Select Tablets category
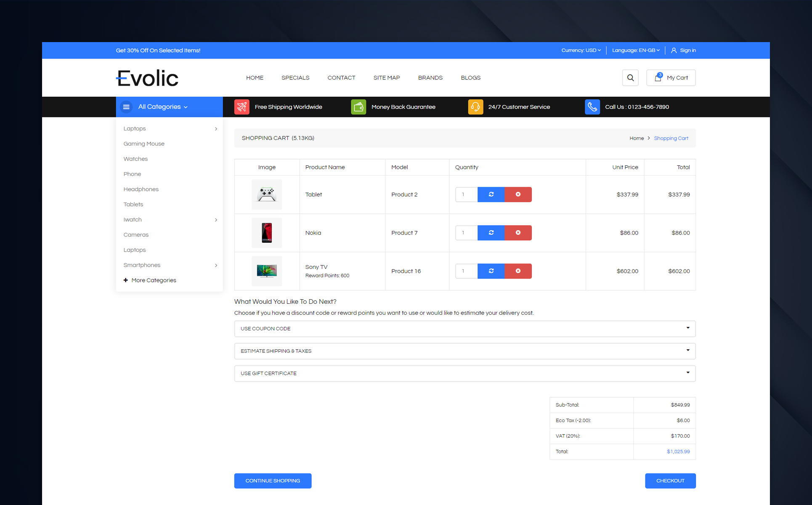The height and width of the screenshot is (505, 812). 133,205
